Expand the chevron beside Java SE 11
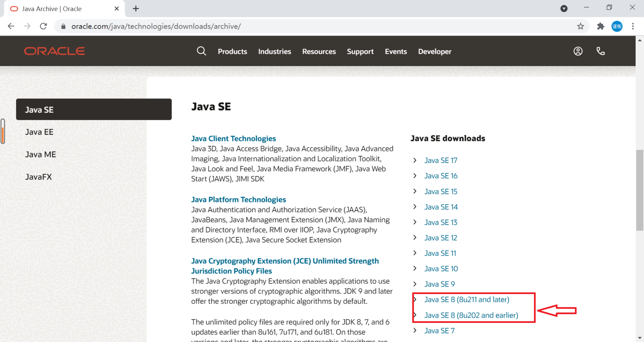This screenshot has height=342, width=644. [x=415, y=253]
